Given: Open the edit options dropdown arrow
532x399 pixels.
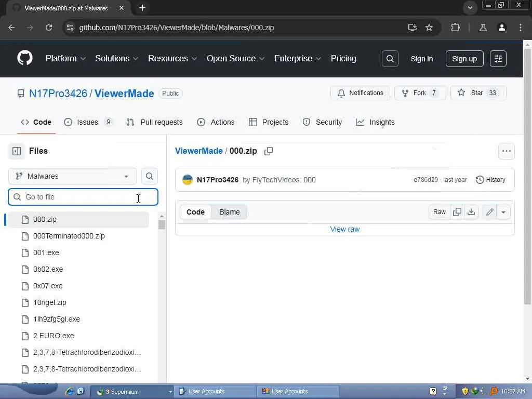Looking at the screenshot, I should point(503,212).
